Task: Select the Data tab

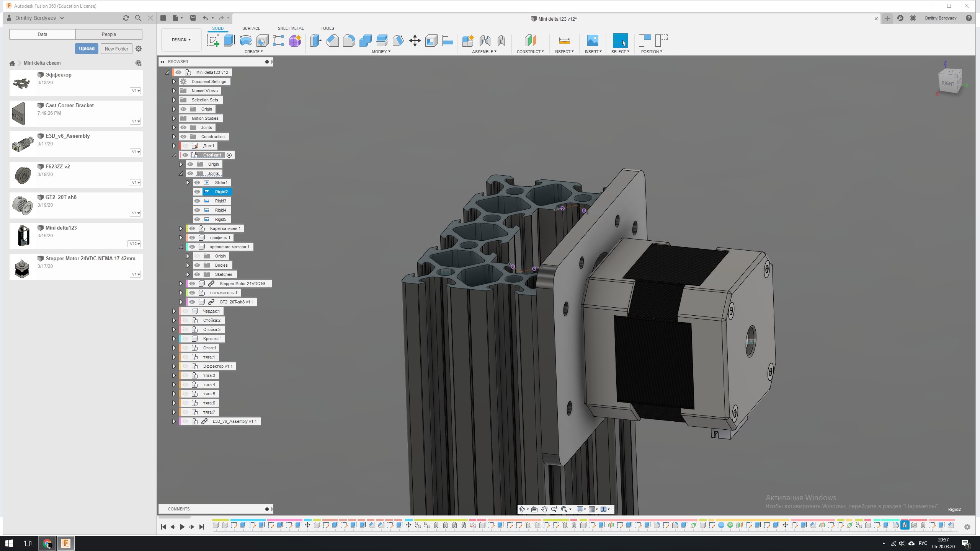Action: [42, 34]
